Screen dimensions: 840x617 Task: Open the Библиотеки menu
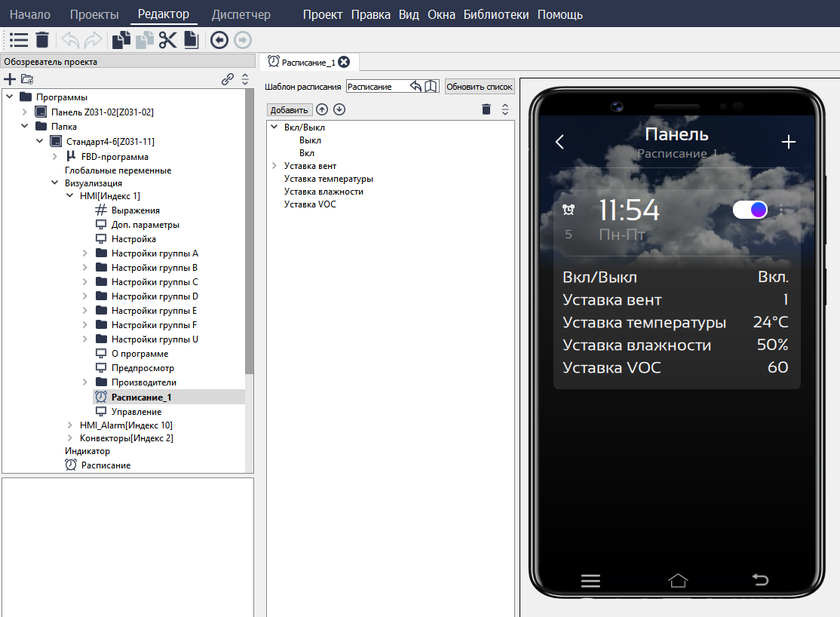point(497,14)
